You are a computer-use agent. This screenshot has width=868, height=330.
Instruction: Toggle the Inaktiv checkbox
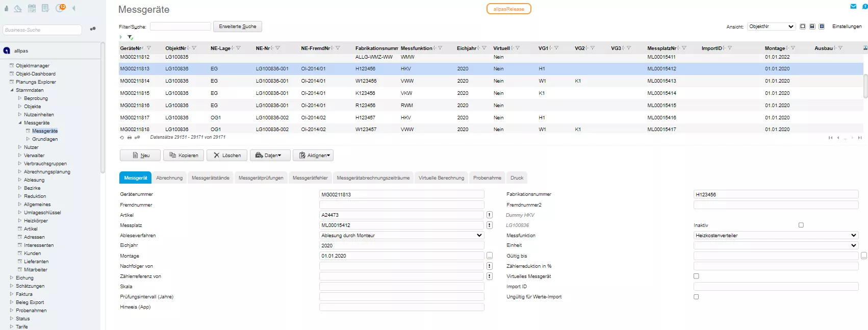click(801, 225)
